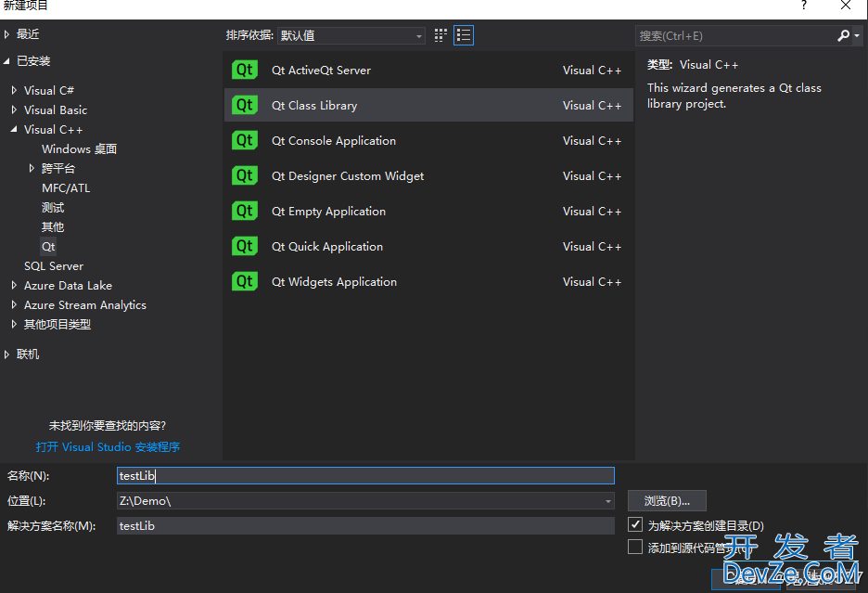
Task: Choose the Qt Designer Custom Widget icon
Action: coord(245,175)
